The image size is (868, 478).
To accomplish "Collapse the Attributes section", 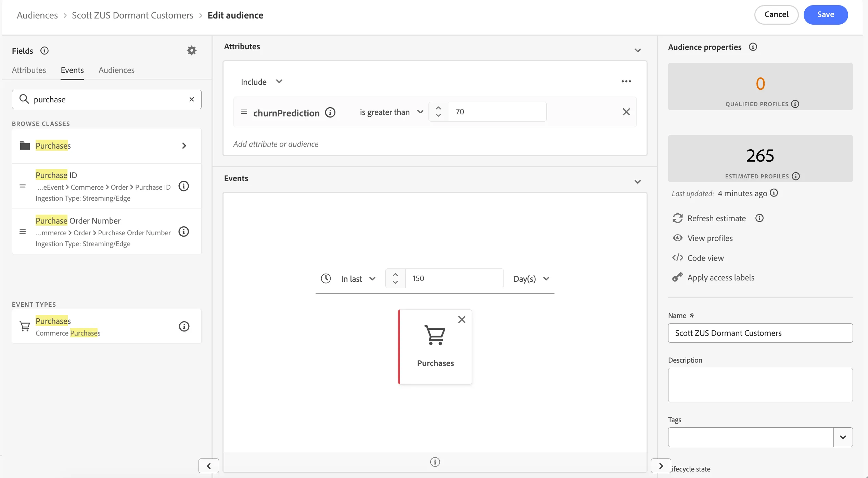I will pos(638,50).
